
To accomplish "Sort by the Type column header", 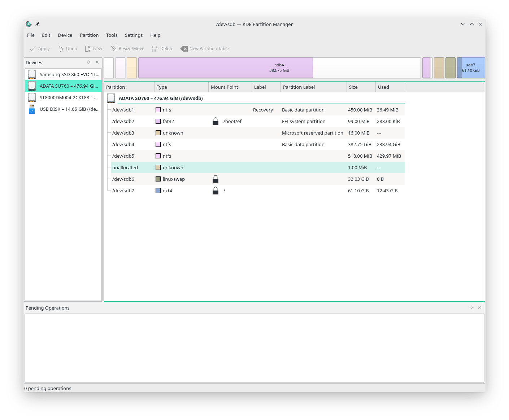I will click(x=182, y=87).
